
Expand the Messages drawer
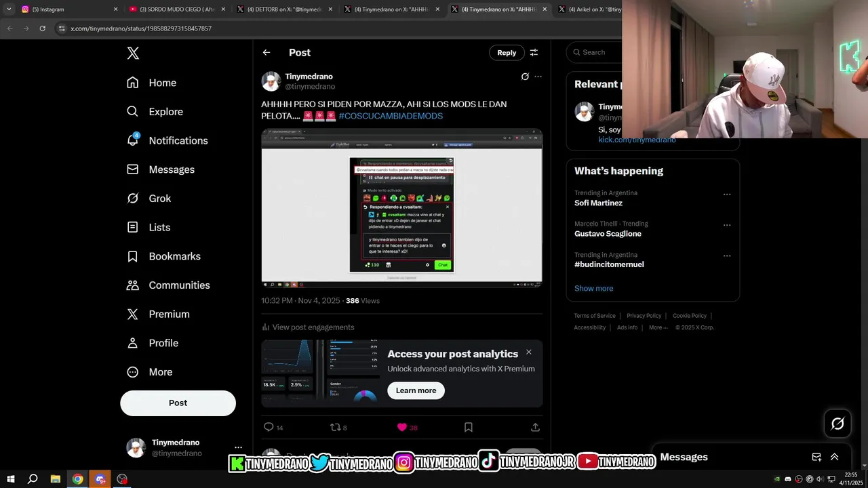tap(835, 457)
